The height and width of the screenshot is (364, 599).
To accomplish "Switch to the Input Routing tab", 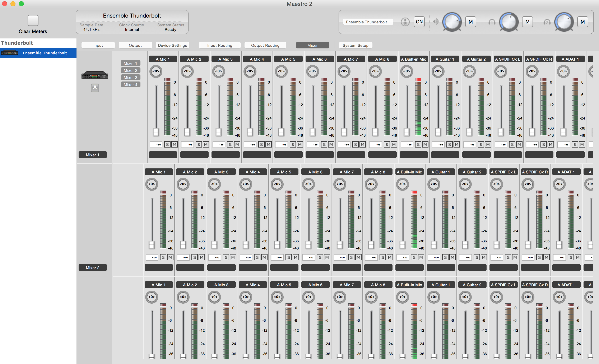I will tap(219, 45).
